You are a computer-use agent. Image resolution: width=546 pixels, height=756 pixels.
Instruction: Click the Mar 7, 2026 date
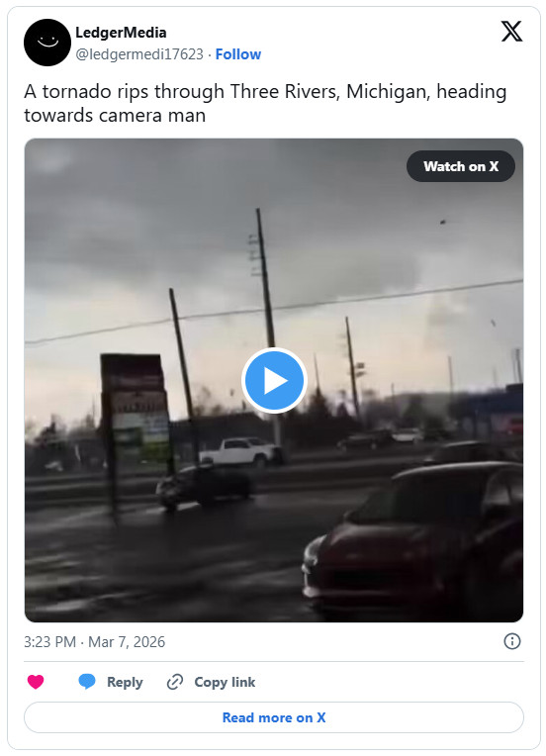click(x=127, y=642)
